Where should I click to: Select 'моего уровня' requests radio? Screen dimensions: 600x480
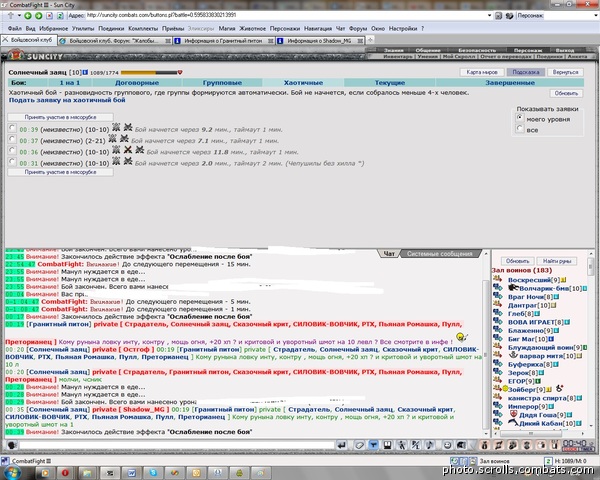point(519,118)
